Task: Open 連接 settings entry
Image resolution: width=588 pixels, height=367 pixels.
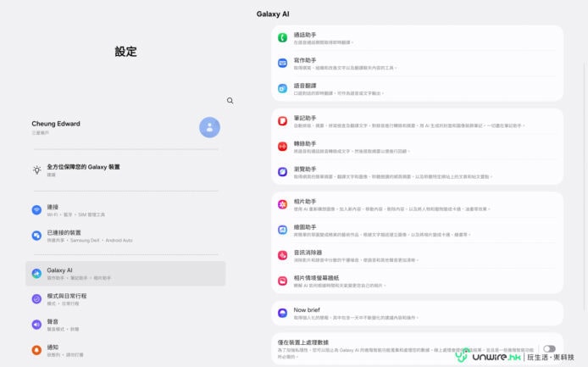Action: (x=125, y=210)
